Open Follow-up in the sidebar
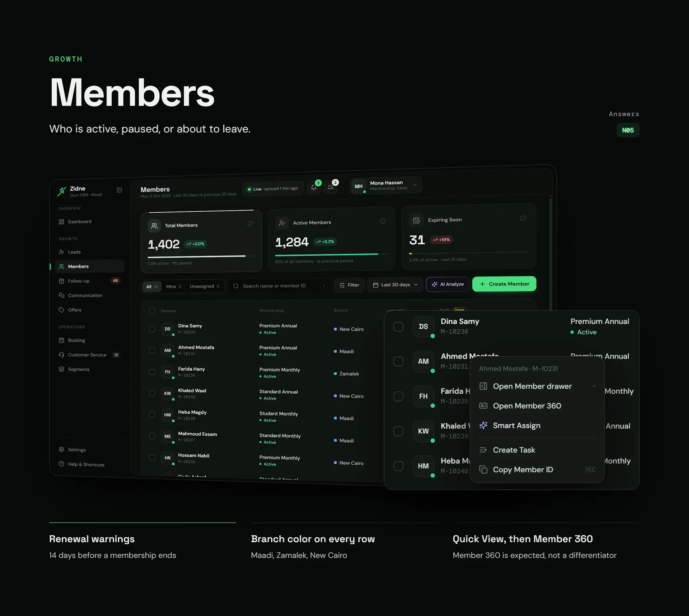Screen dimensions: 689x616 pos(90,281)
